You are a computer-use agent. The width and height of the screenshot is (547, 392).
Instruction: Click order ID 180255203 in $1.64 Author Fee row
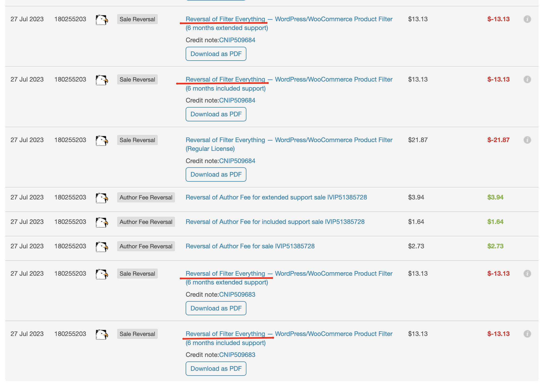(x=70, y=222)
